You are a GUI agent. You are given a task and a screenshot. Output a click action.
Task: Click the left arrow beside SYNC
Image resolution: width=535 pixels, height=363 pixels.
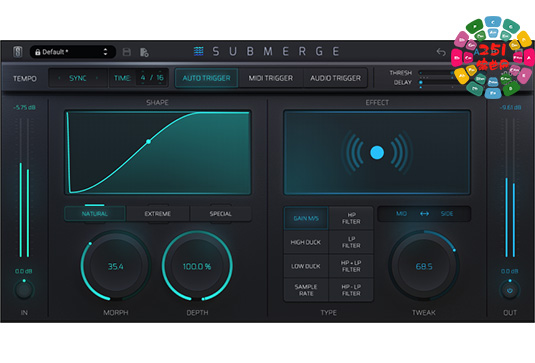(x=59, y=78)
